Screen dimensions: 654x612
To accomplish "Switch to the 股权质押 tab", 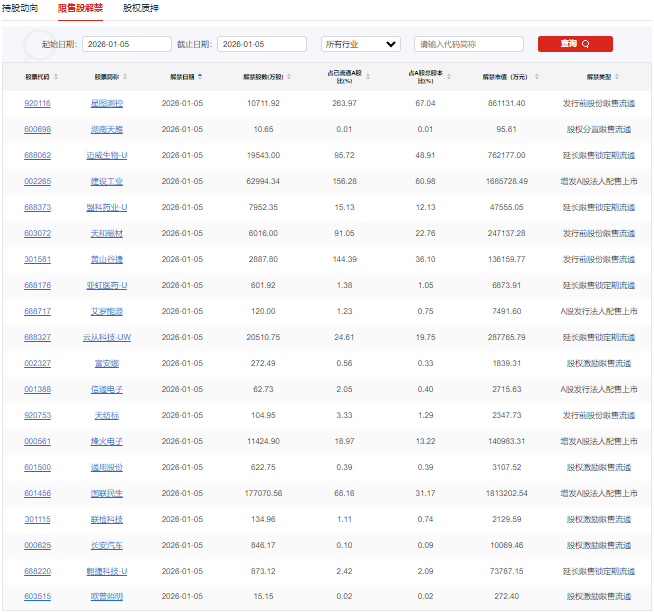I will tap(140, 8).
